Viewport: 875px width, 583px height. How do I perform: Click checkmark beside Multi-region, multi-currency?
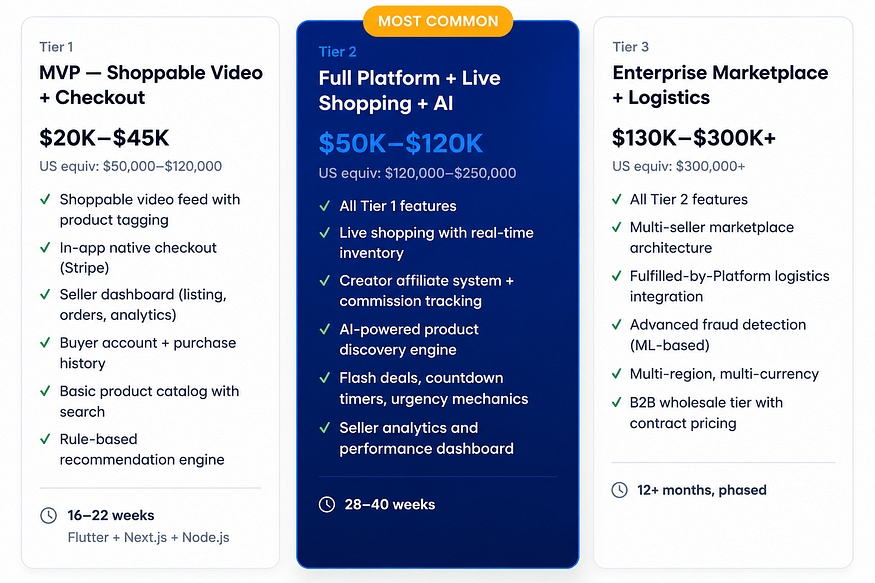click(x=617, y=373)
